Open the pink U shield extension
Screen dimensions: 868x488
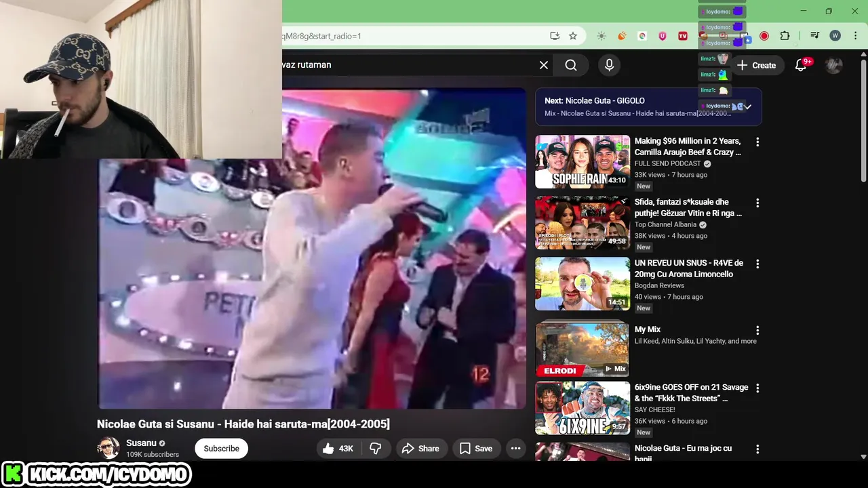(x=663, y=36)
